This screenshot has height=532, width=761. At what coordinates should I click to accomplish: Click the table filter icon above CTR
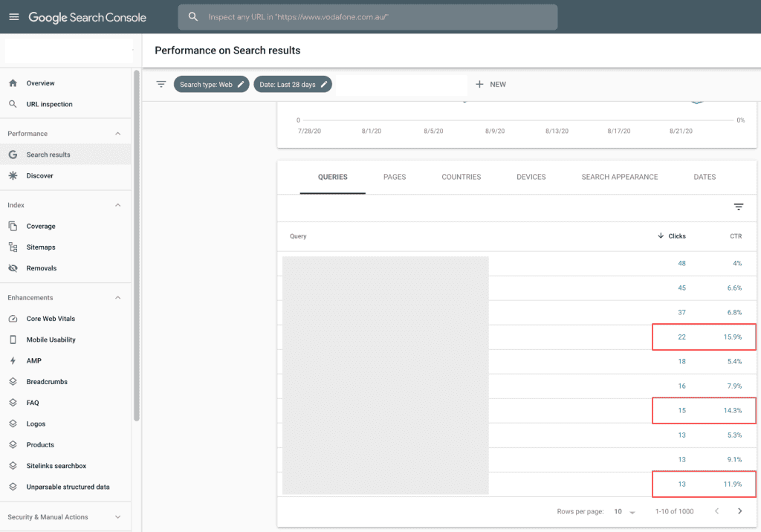(738, 207)
